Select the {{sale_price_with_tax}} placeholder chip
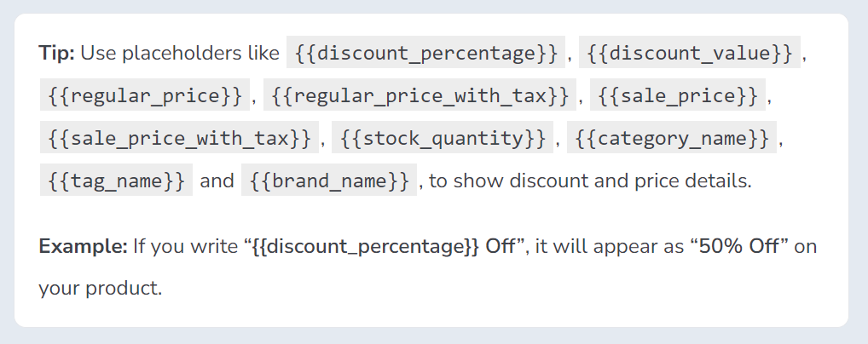The image size is (868, 344). 177,138
